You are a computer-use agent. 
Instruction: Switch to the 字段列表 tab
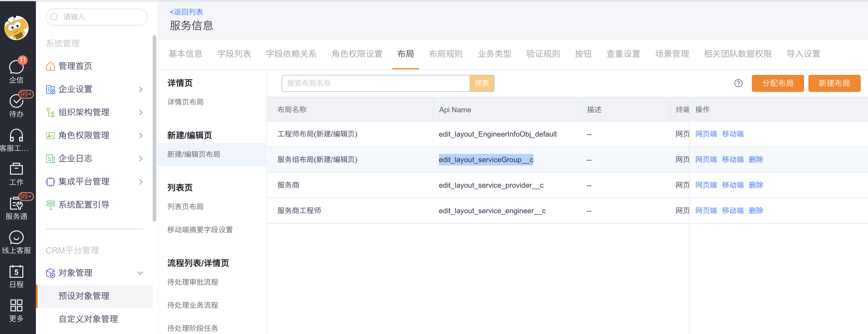tap(234, 54)
